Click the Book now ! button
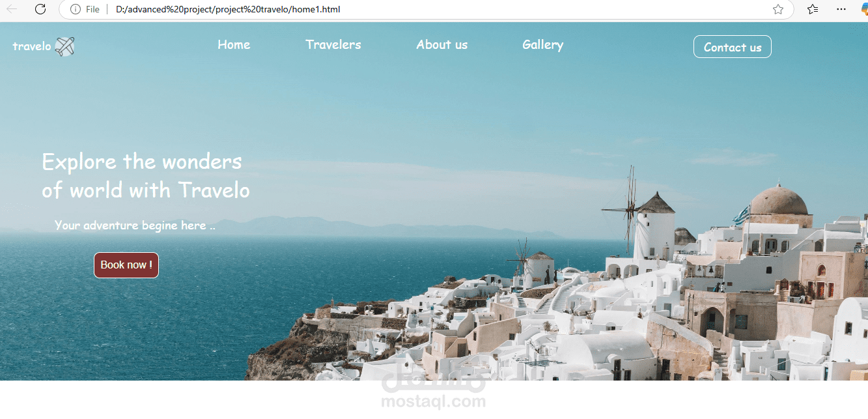 pyautogui.click(x=126, y=265)
